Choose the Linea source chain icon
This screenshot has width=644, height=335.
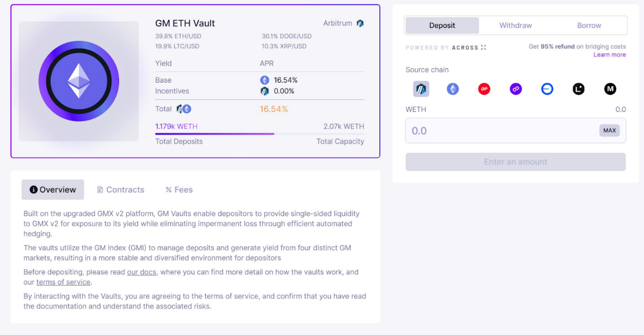point(579,89)
